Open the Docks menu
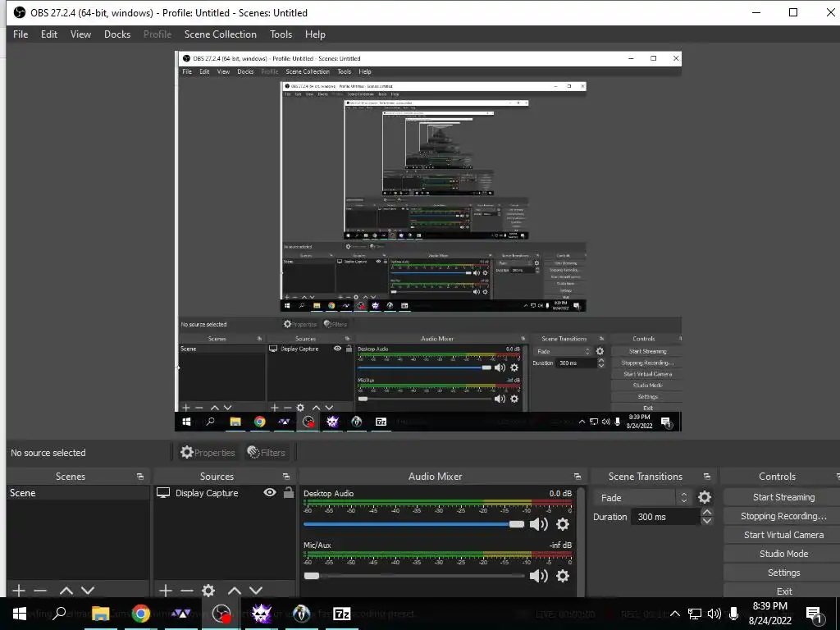The width and height of the screenshot is (840, 630). [116, 34]
